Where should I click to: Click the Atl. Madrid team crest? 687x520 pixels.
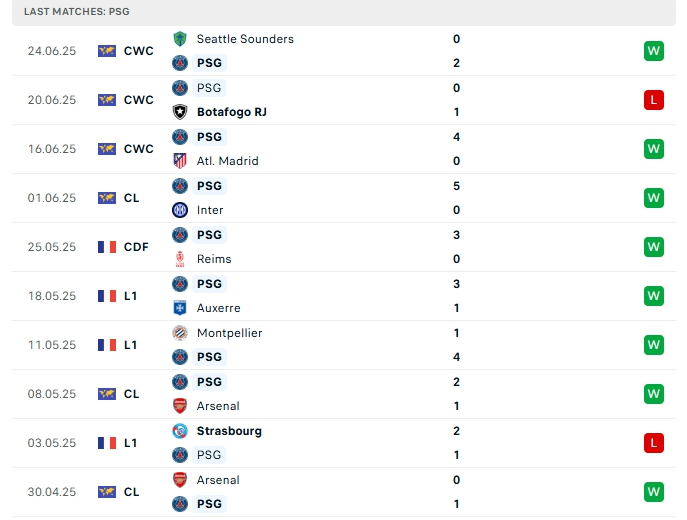pos(180,161)
